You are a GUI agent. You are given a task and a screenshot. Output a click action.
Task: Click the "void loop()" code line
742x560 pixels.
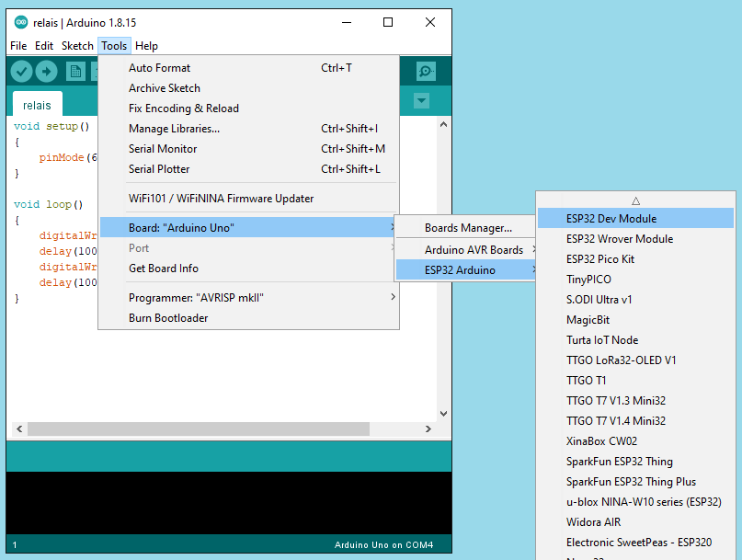[48, 204]
